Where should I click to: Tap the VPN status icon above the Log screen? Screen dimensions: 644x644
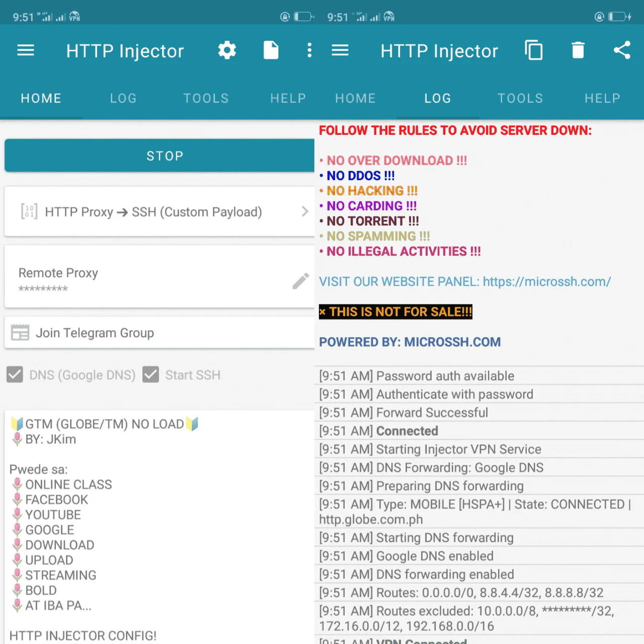pyautogui.click(x=389, y=17)
